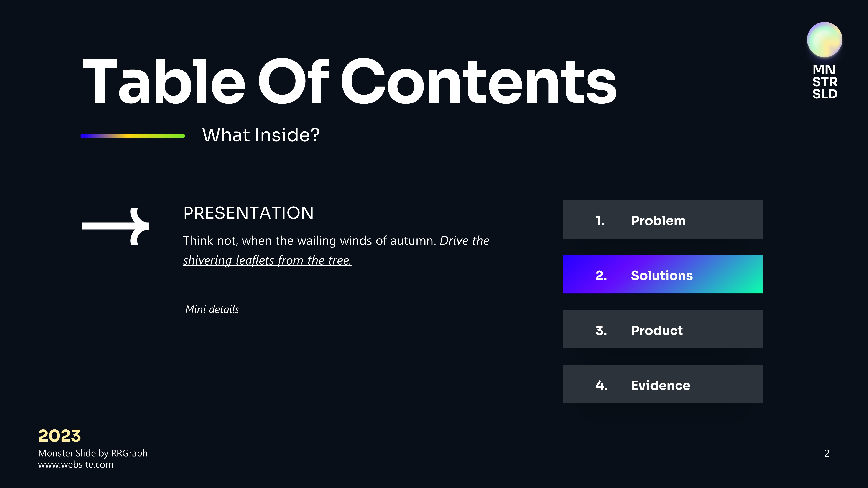Click the white right-pointing arrow icon
868x488 pixels.
pos(116,226)
